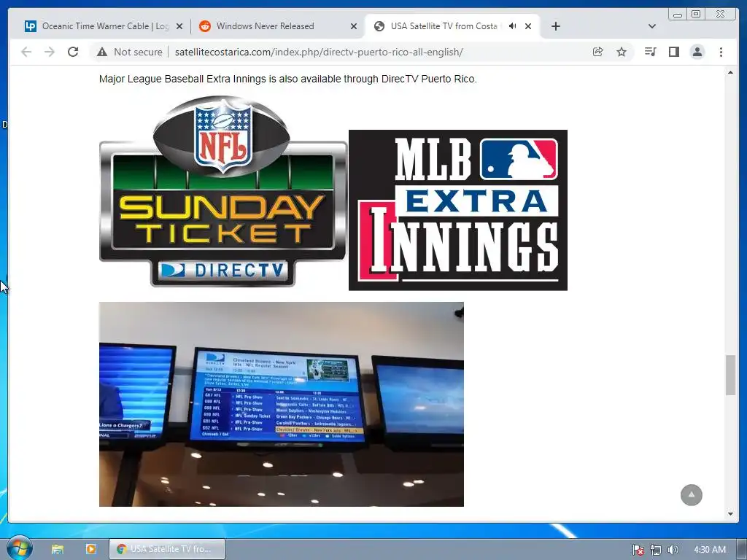Screen dimensions: 747x560
Task: Minimize the Chrome window
Action: coord(678,15)
